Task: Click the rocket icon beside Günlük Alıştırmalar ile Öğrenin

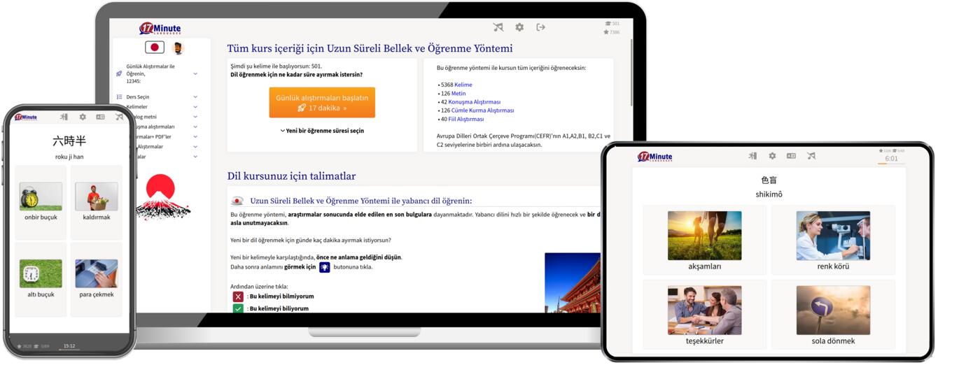Action: point(119,73)
